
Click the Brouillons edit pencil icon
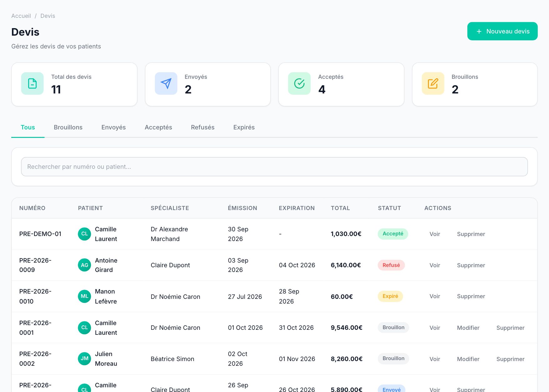tap(433, 83)
